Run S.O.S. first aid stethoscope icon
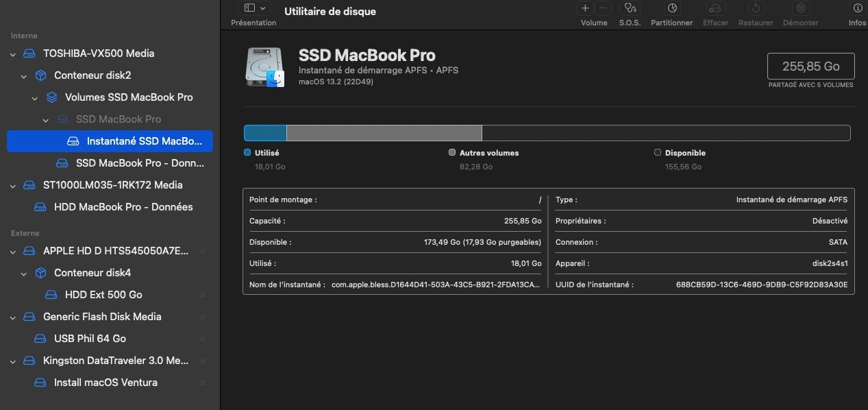Viewport: 868px width, 410px height. [x=630, y=8]
